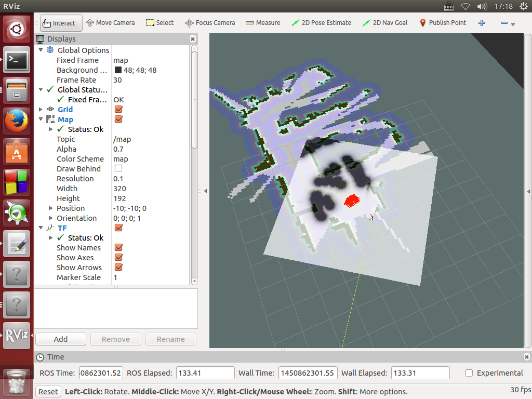Click the Displays panel monitor icon

click(x=40, y=39)
